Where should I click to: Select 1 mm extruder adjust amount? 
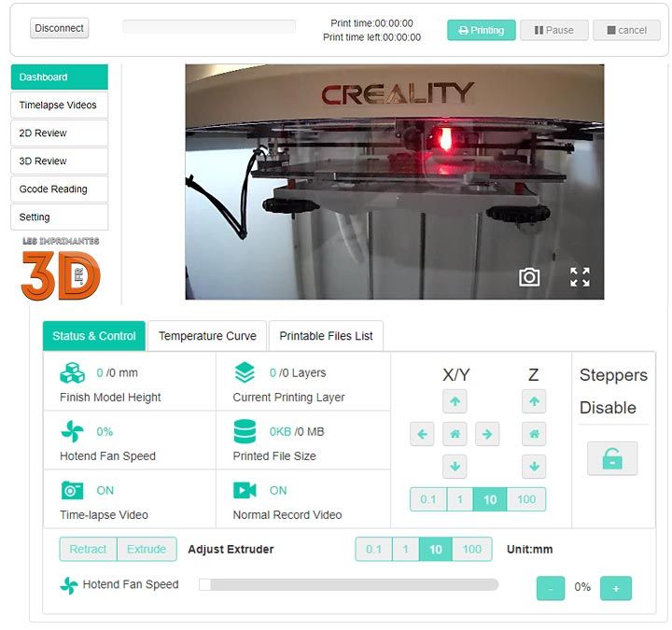(x=405, y=549)
